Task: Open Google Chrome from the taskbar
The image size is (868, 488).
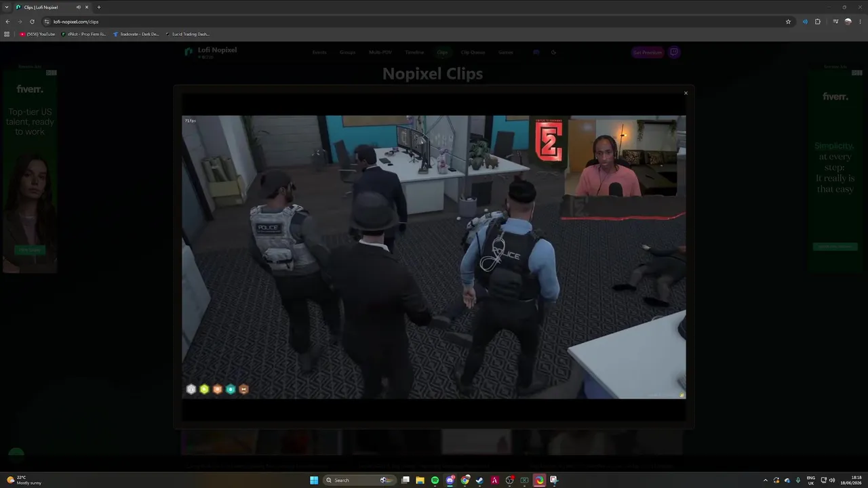Action: point(465,480)
